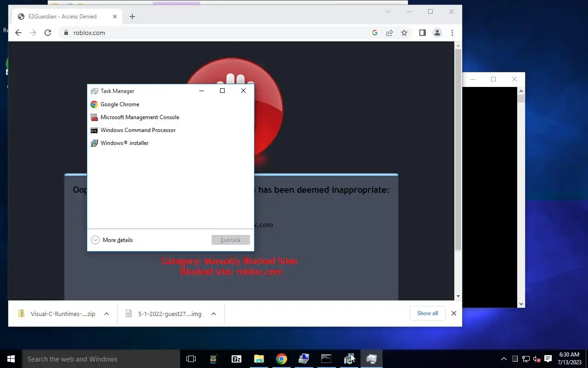The height and width of the screenshot is (368, 588).
Task: Open the Visual-C-Runtimes zip download
Action: coord(57,314)
